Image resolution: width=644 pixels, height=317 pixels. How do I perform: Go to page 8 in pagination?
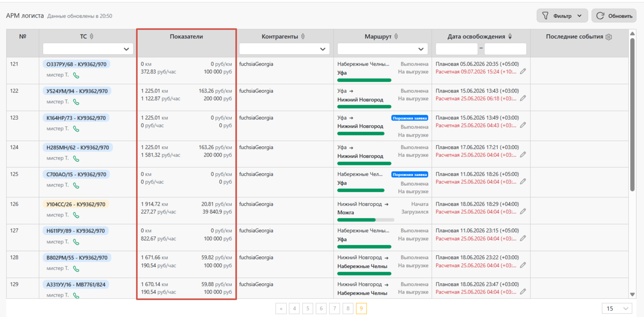[x=348, y=309]
